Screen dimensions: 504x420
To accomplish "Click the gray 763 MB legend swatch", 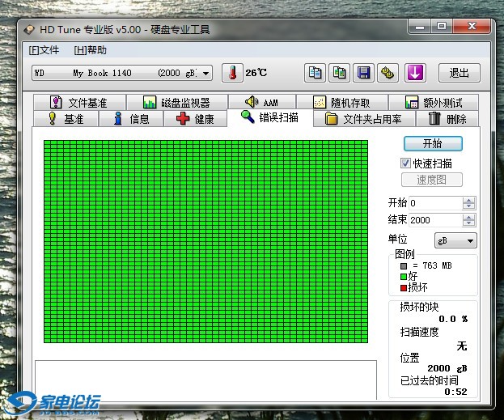I will (404, 266).
